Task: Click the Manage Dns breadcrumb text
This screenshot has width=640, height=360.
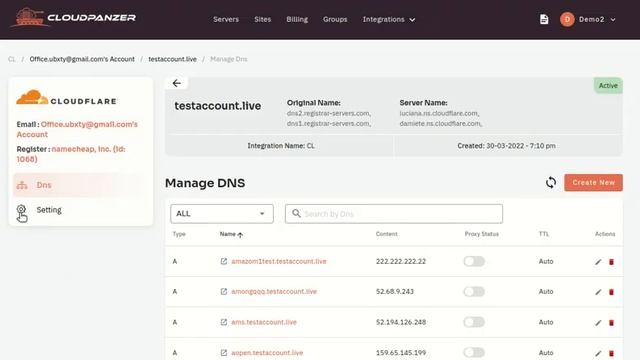Action: pyautogui.click(x=229, y=59)
